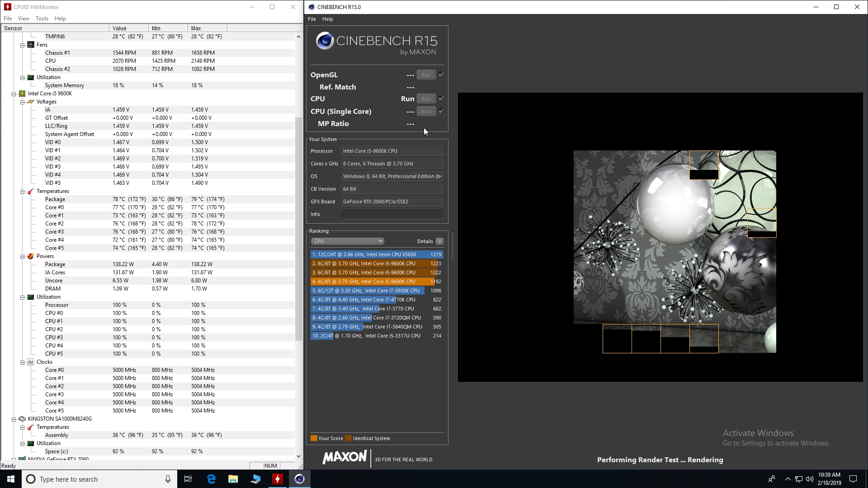Click the Type here to search box
Screen dimensions: 868x488
(x=99, y=479)
